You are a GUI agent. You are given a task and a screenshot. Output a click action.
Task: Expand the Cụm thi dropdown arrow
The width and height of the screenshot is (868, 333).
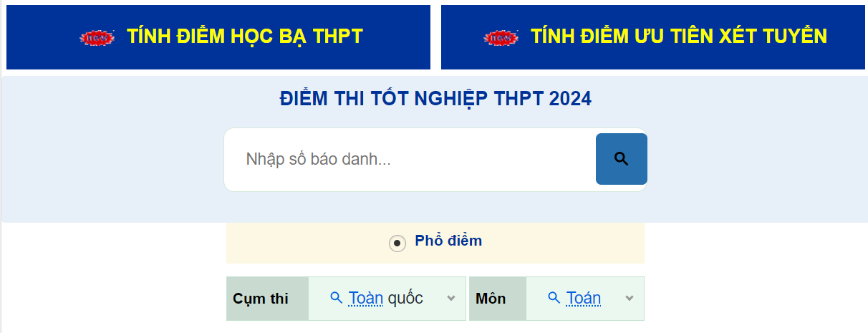click(451, 298)
